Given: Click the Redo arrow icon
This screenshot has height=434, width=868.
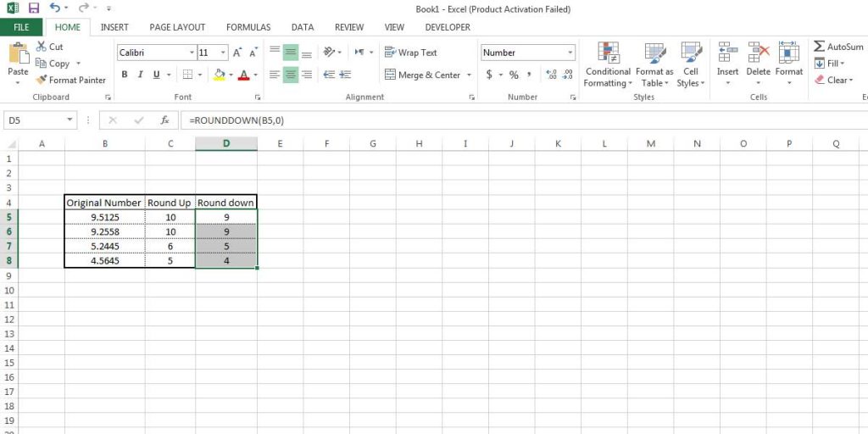Looking at the screenshot, I should (83, 8).
